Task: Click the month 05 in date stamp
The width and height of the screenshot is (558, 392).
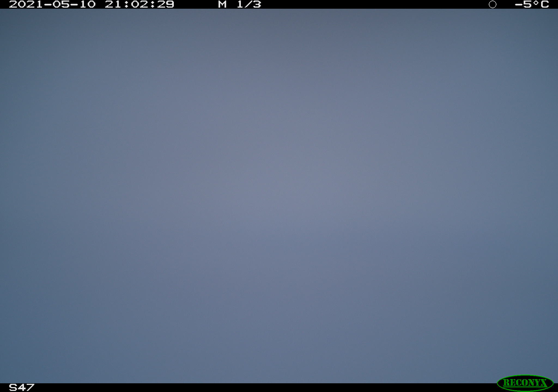Action: (x=61, y=4)
